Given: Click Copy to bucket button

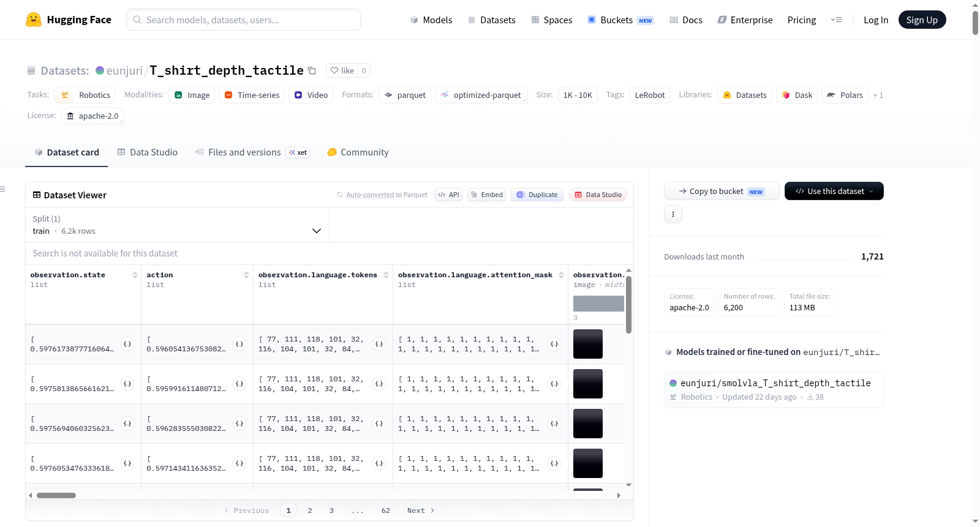Looking at the screenshot, I should (x=722, y=191).
